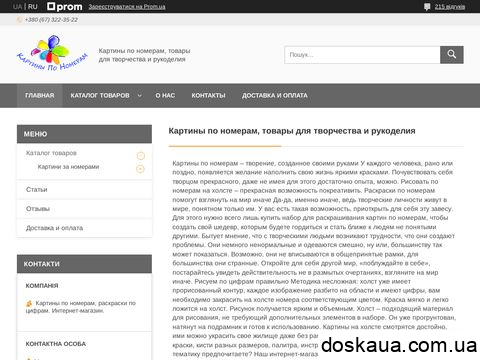The width and height of the screenshot is (480, 360).
Task: Click the Картины по Номерам store logo
Action: click(52, 53)
